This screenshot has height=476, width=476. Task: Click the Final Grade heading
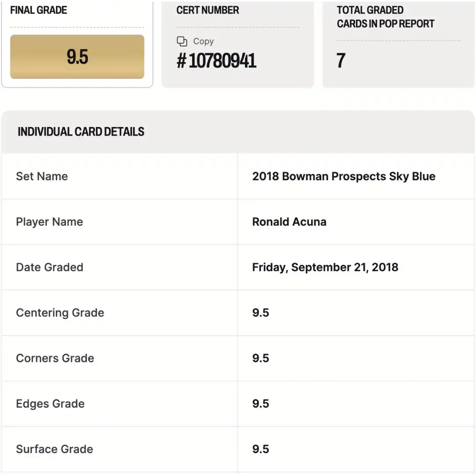38,10
